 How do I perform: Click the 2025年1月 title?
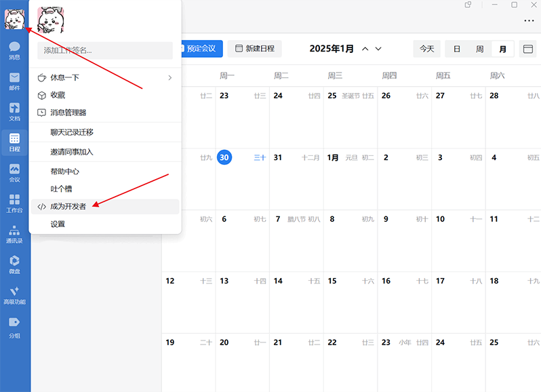pos(332,49)
